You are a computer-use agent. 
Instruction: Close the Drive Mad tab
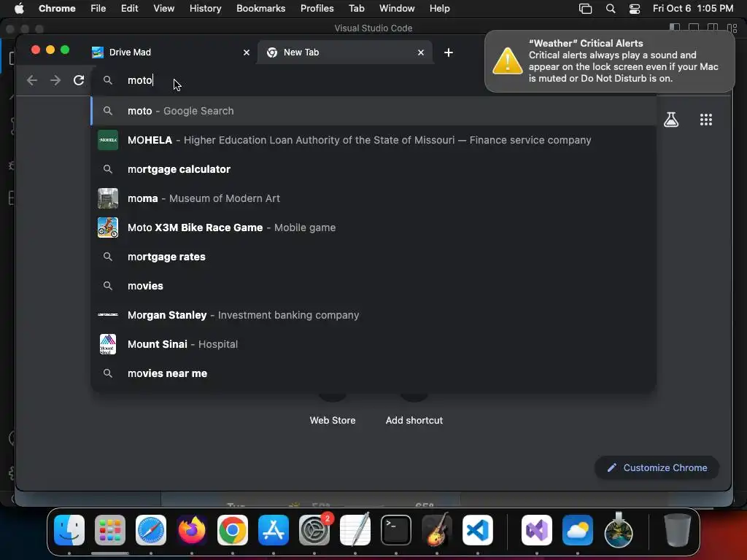(247, 52)
